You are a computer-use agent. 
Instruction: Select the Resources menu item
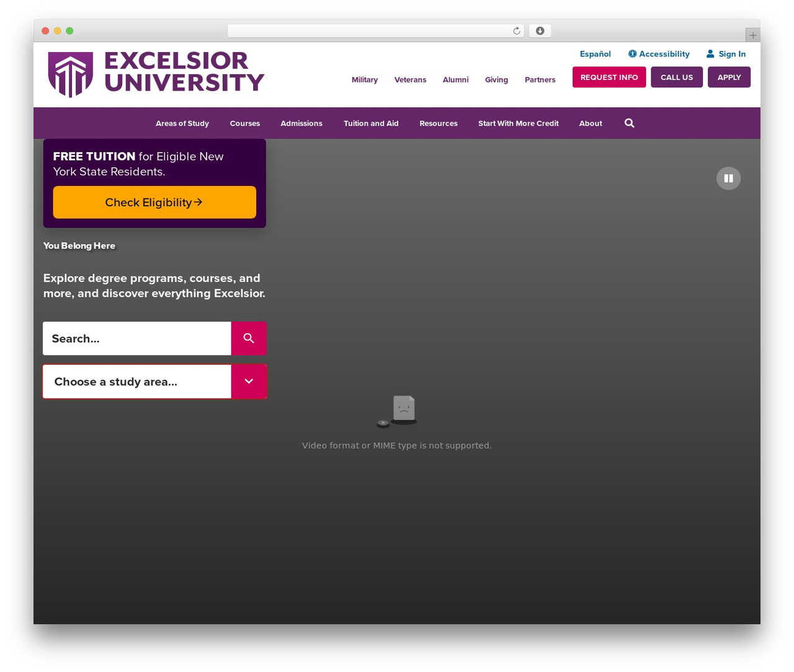[439, 123]
